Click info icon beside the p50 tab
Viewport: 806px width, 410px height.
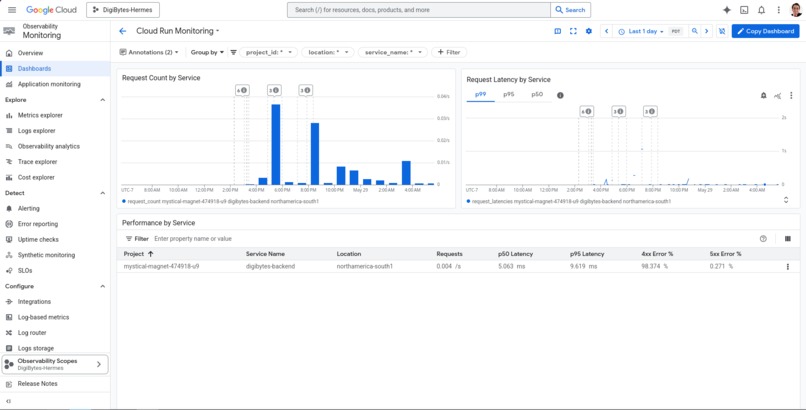[x=560, y=95]
